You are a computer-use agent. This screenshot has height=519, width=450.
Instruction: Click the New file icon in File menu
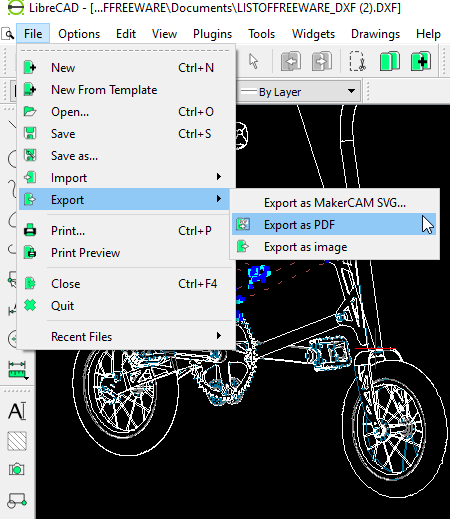pos(30,67)
